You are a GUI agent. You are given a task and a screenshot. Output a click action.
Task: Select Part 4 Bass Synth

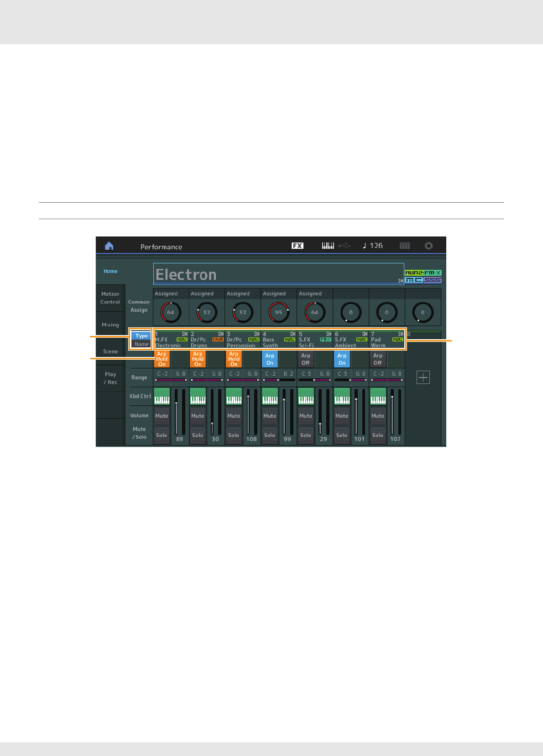pos(279,340)
